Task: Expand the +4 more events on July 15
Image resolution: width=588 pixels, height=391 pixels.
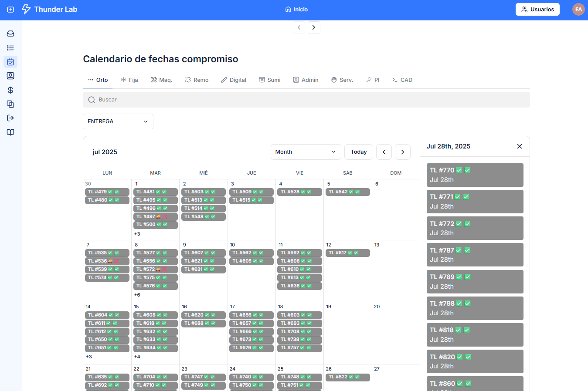Action: (x=137, y=357)
